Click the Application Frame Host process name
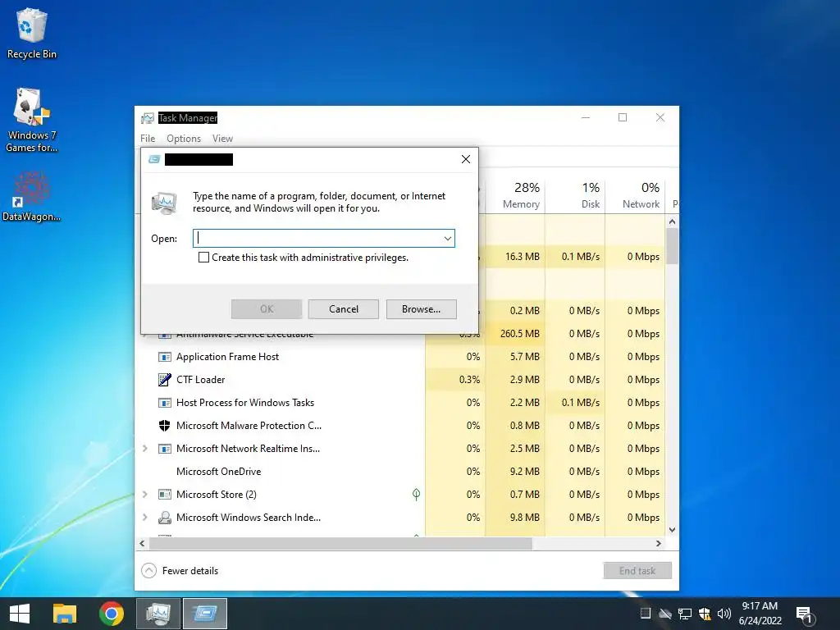Viewport: 840px width, 630px height. click(228, 357)
